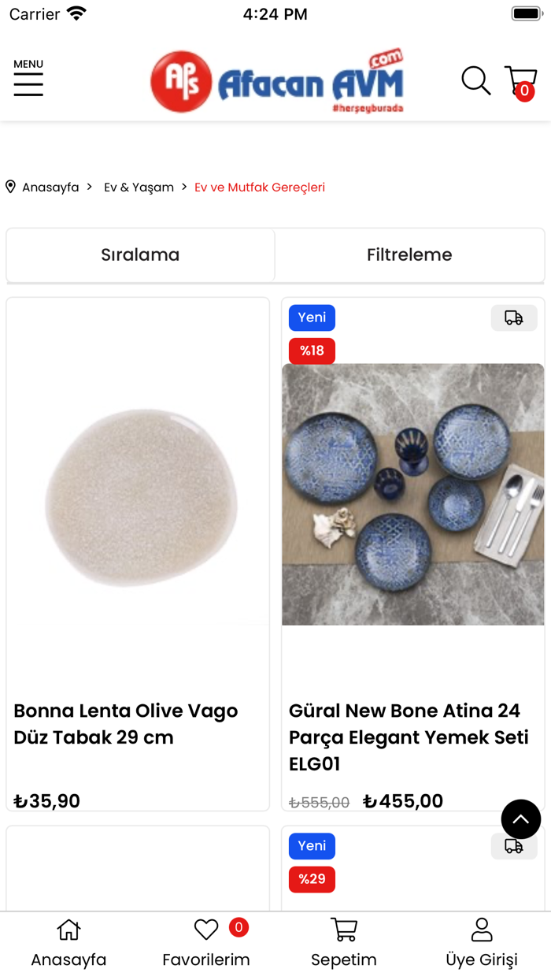Open Üye Girişi tab
Screen dimensions: 551x980
(482, 943)
